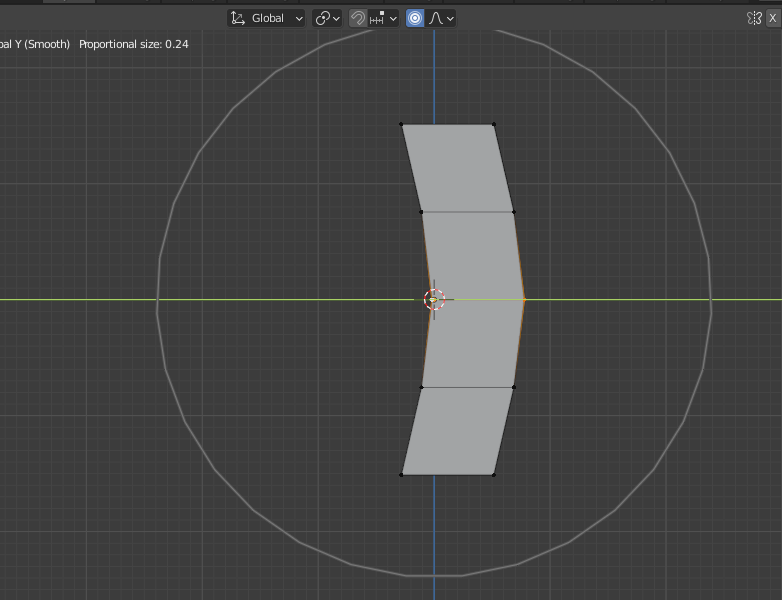
Task: Select bottom-right vertex of the mesh
Action: tap(494, 475)
